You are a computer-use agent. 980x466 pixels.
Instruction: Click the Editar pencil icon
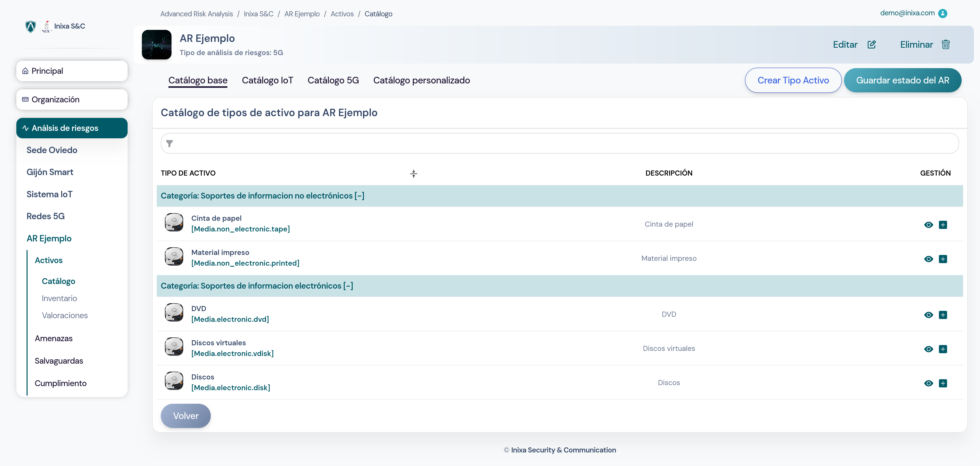[871, 44]
